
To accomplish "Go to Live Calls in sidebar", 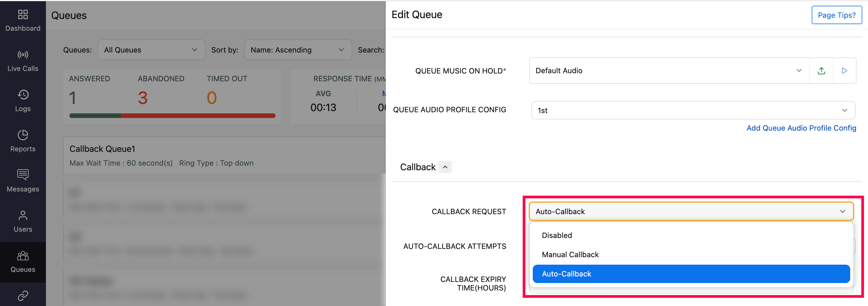I will pyautogui.click(x=23, y=55).
